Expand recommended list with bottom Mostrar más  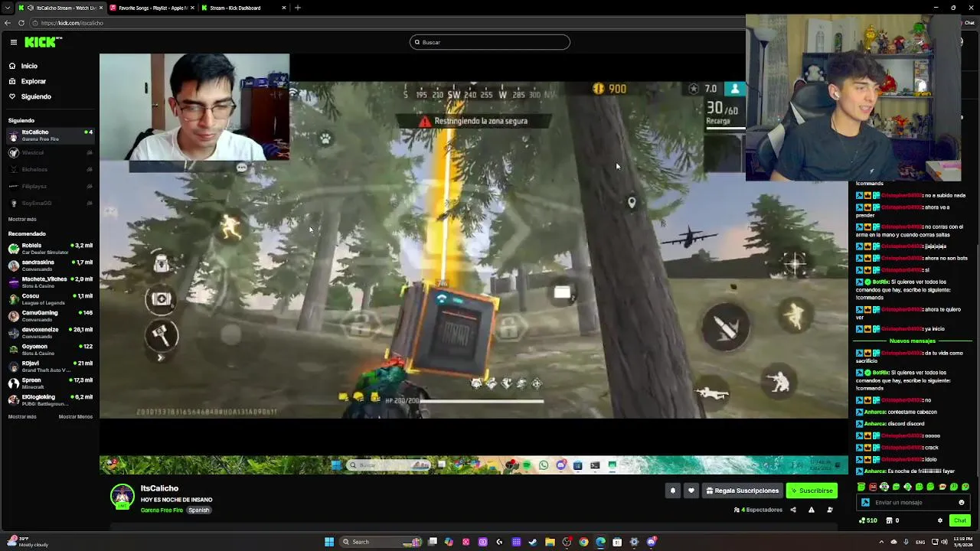pos(22,416)
